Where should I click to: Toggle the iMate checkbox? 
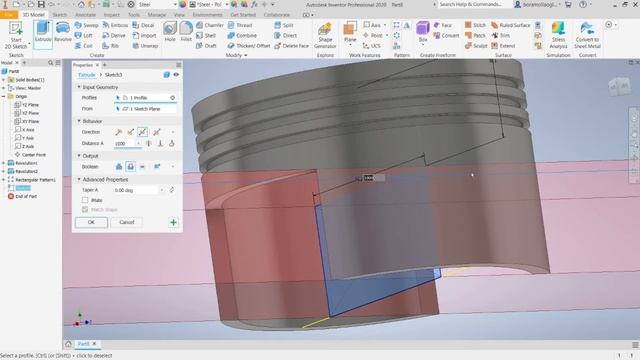(x=85, y=200)
